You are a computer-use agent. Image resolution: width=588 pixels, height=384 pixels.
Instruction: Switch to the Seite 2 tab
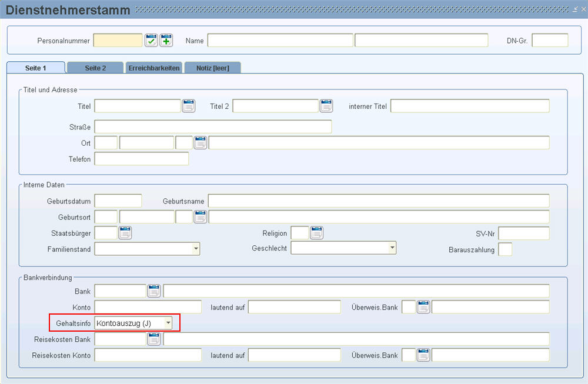pyautogui.click(x=95, y=68)
